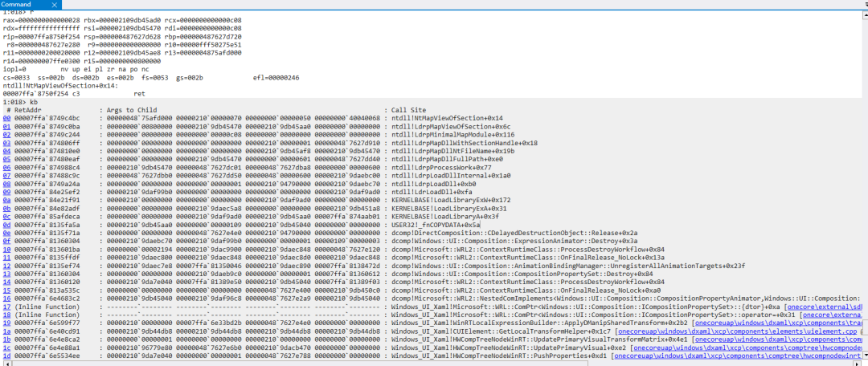Screen dimensions: 868x366
Task: Open stack frame 04 link
Action: click(6, 151)
